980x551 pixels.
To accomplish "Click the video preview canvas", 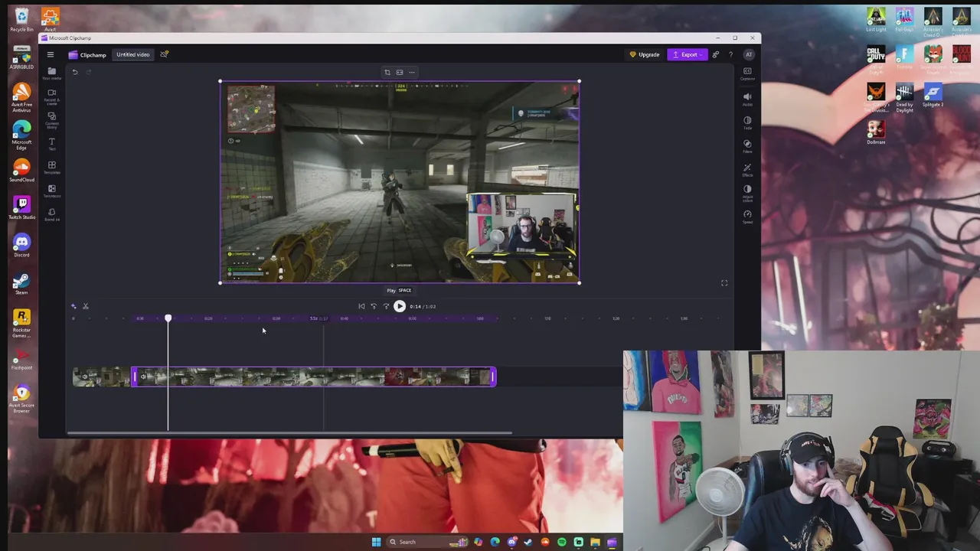I will (x=400, y=182).
